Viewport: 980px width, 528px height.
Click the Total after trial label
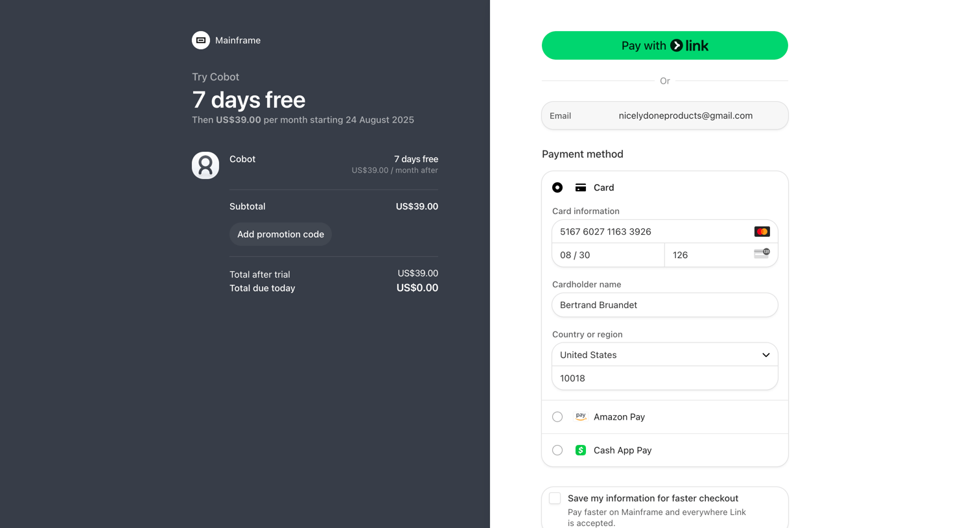coord(260,274)
